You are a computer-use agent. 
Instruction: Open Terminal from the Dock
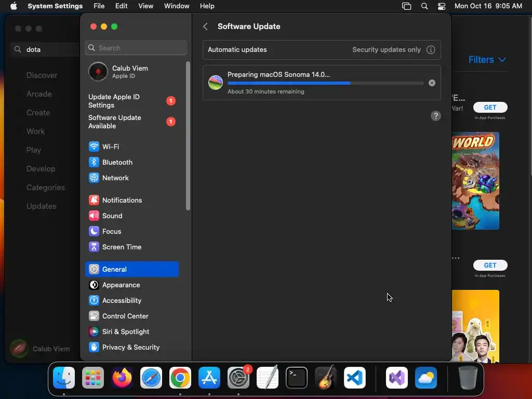(297, 378)
